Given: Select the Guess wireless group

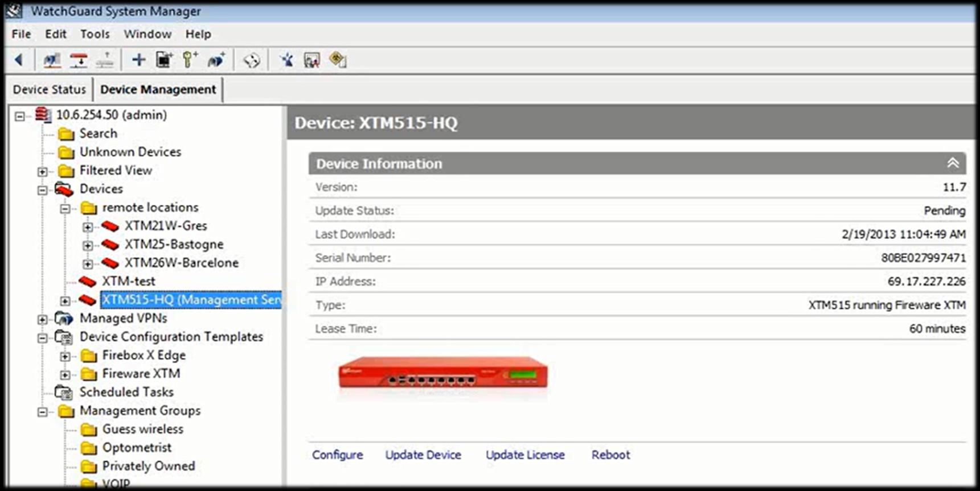Looking at the screenshot, I should (x=143, y=429).
